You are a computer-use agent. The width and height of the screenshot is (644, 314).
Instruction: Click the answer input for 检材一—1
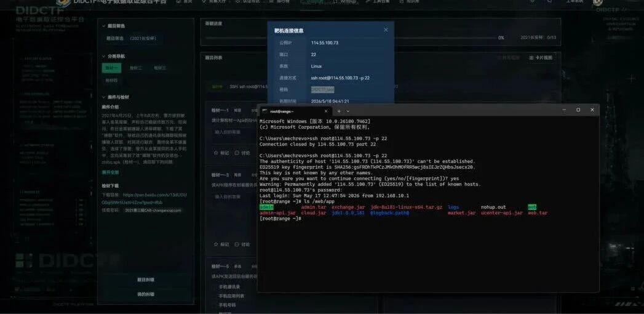point(234,132)
